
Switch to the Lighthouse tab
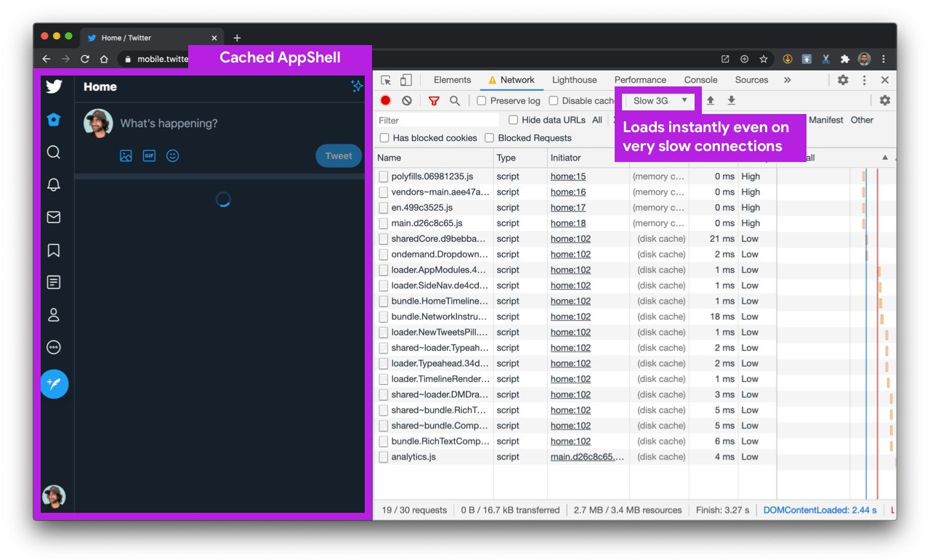pos(574,80)
